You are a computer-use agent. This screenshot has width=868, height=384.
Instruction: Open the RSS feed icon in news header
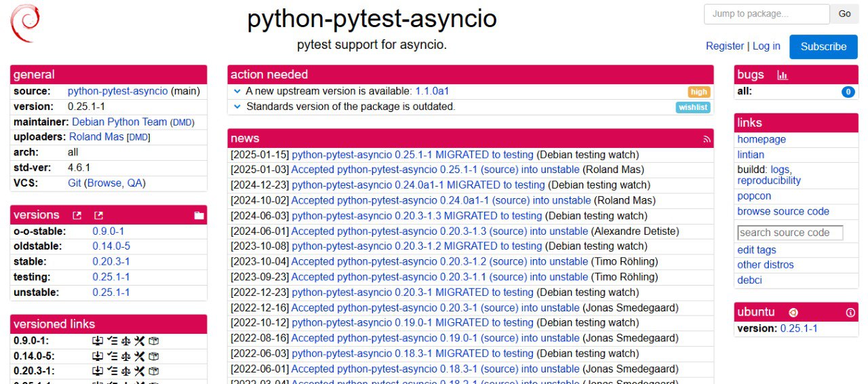[707, 139]
